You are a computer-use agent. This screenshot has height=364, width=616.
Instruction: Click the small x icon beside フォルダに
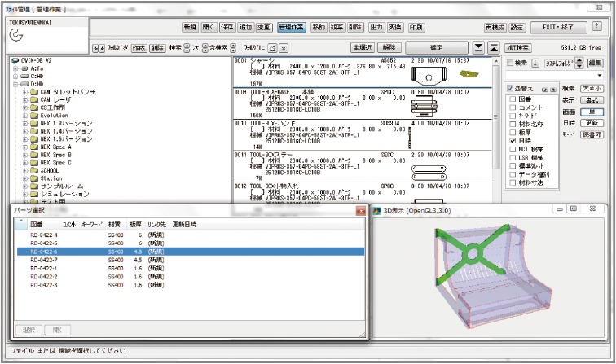pos(284,48)
